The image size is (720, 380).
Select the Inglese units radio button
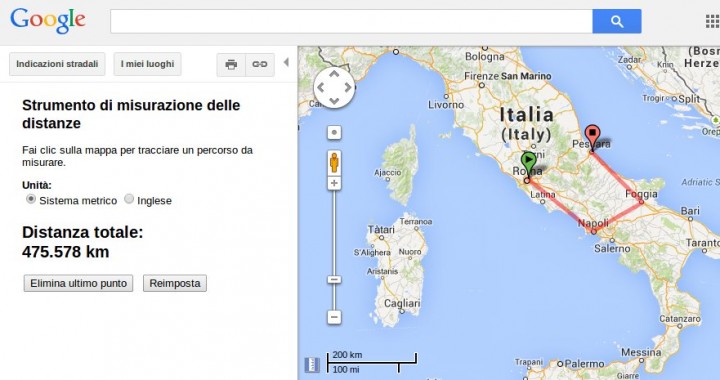[x=129, y=199]
